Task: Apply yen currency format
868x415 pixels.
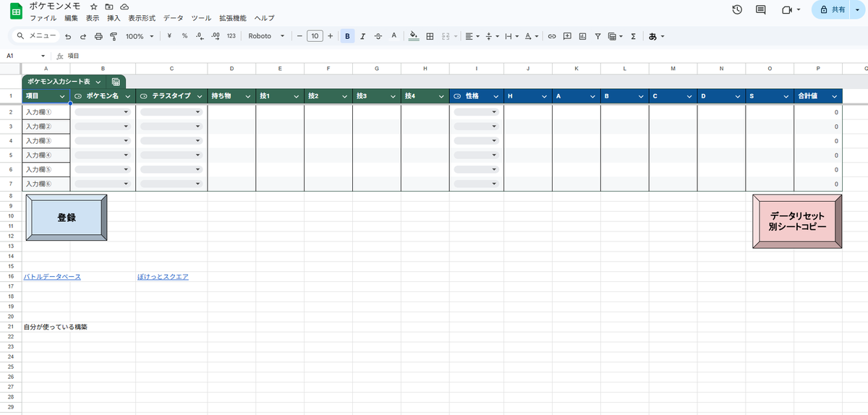Action: (x=169, y=35)
